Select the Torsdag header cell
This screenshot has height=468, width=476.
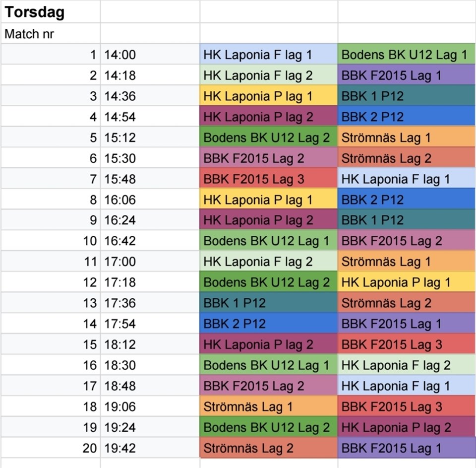click(51, 12)
